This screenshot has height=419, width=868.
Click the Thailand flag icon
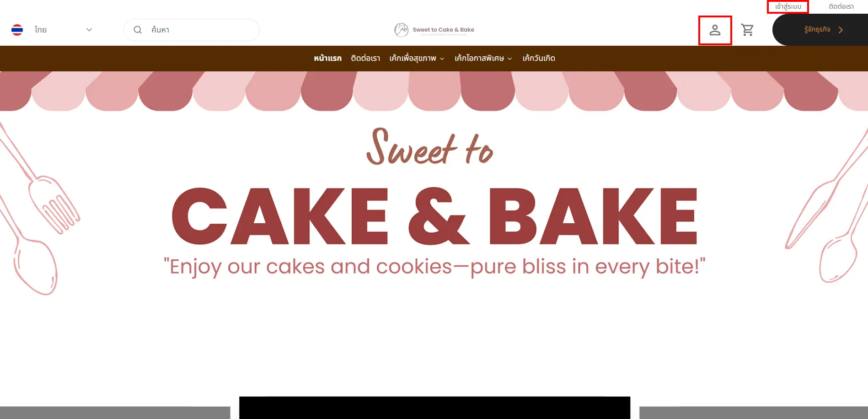(x=17, y=30)
